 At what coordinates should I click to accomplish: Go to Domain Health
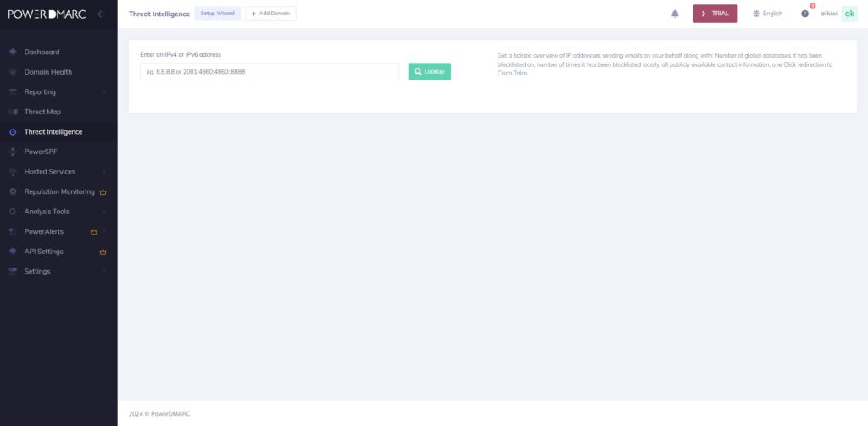[58, 72]
